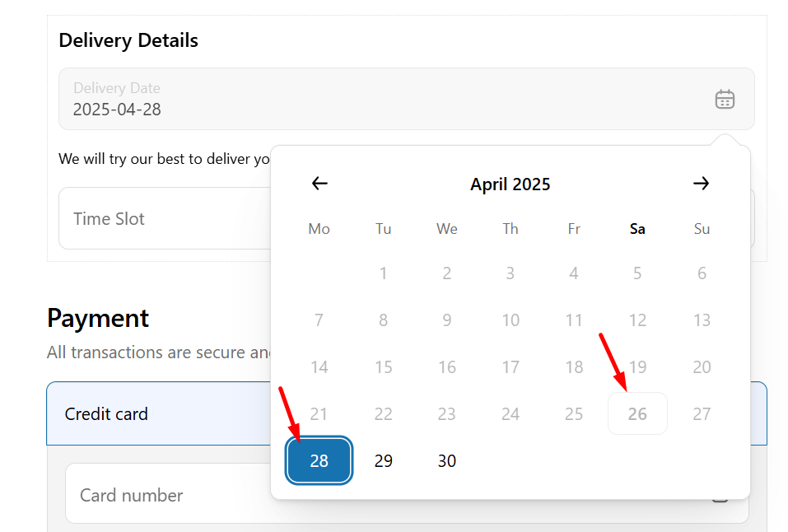Screen dimensions: 788x532
Task: Click day 1 in the calendar
Action: [384, 273]
